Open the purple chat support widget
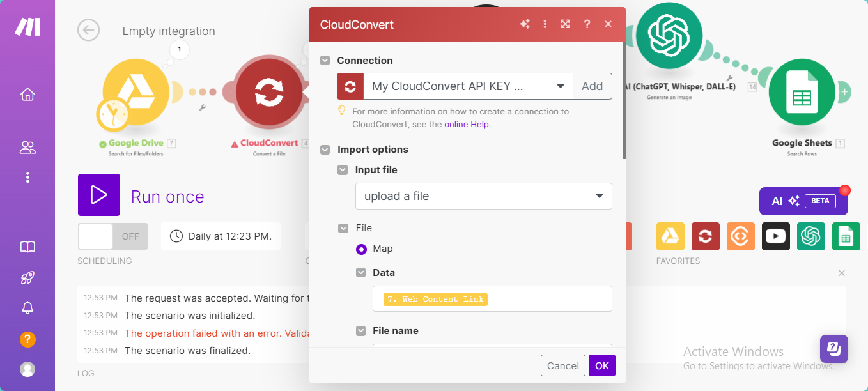Viewport: 868px width, 391px height. [834, 349]
